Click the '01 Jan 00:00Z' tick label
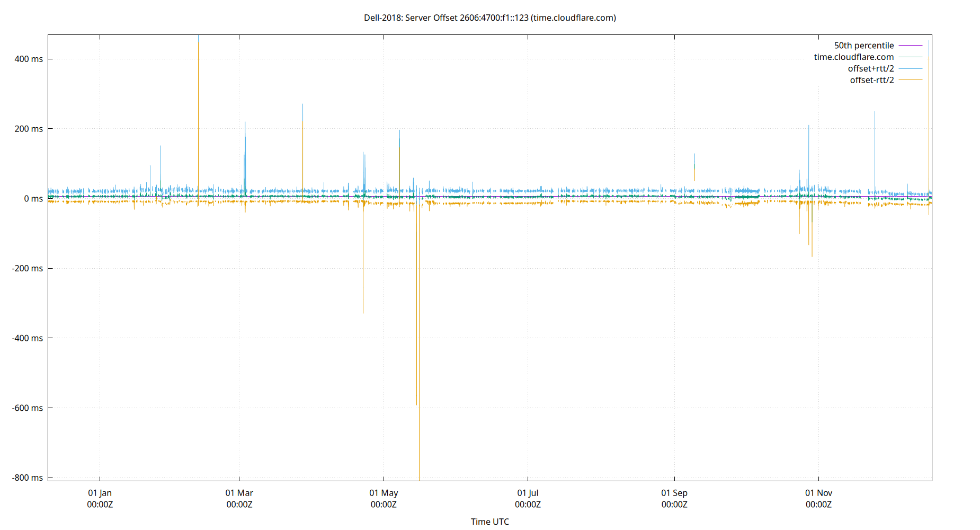Image resolution: width=980 pixels, height=530 pixels. pos(100,499)
